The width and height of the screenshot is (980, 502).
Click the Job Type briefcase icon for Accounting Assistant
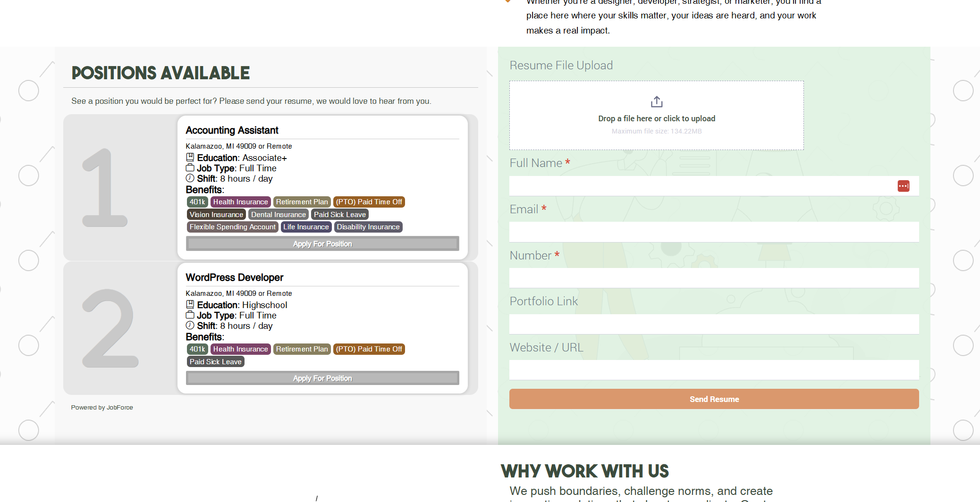point(190,168)
